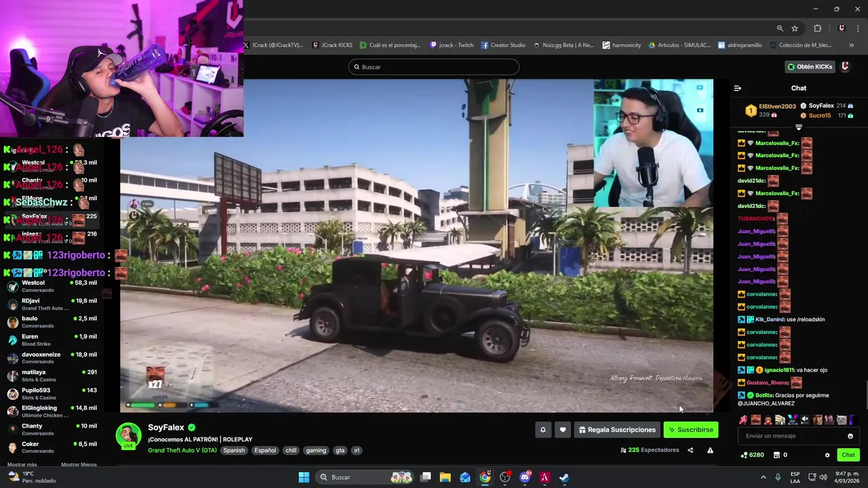This screenshot has height=488, width=868.
Task: Show more bookmarks with the chevron
Action: [851, 45]
